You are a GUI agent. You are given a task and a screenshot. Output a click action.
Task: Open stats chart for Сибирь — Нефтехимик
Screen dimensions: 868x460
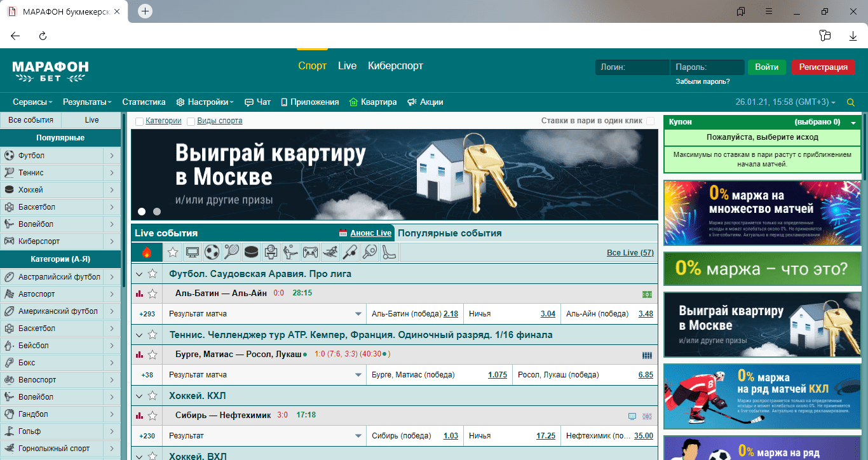(x=140, y=416)
